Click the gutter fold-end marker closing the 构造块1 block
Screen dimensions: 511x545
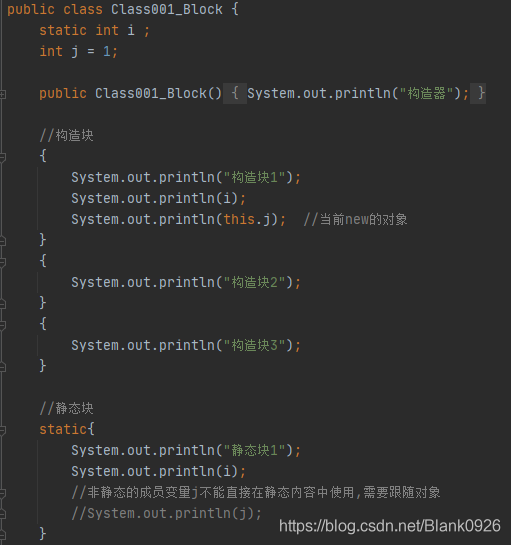pyautogui.click(x=2, y=241)
